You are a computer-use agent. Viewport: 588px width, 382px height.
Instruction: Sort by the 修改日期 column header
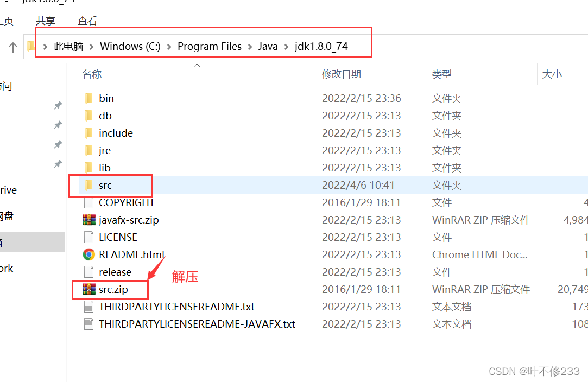[x=342, y=74]
